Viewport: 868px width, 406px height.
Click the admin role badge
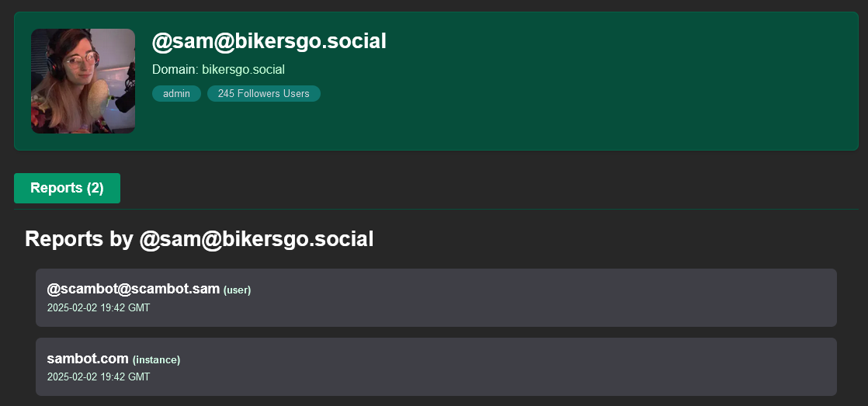point(176,94)
